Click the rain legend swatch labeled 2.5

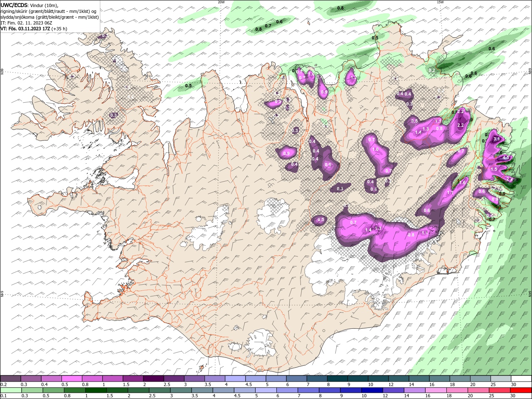point(159,390)
